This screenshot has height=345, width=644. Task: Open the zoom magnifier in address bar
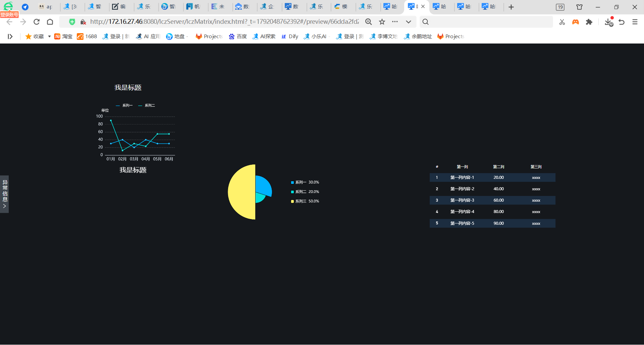[x=369, y=22]
